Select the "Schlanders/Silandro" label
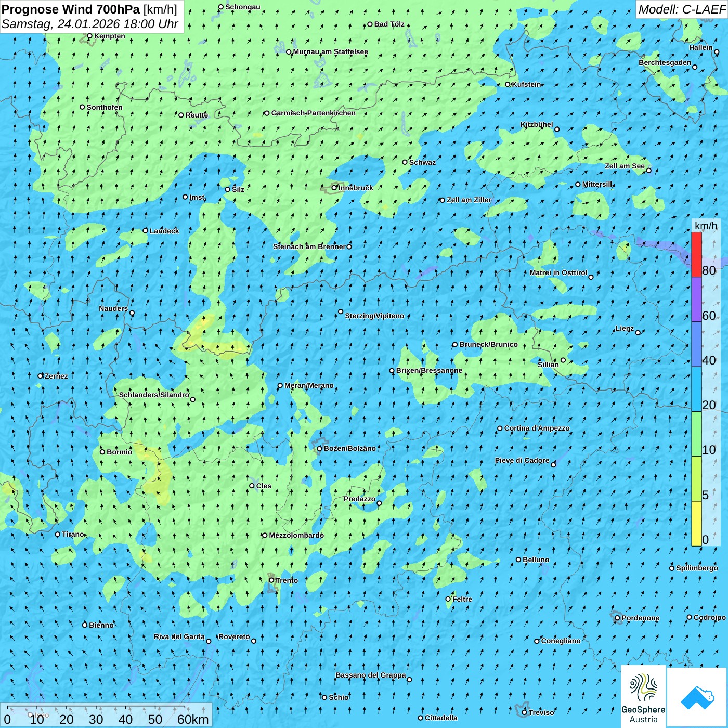 coord(154,395)
